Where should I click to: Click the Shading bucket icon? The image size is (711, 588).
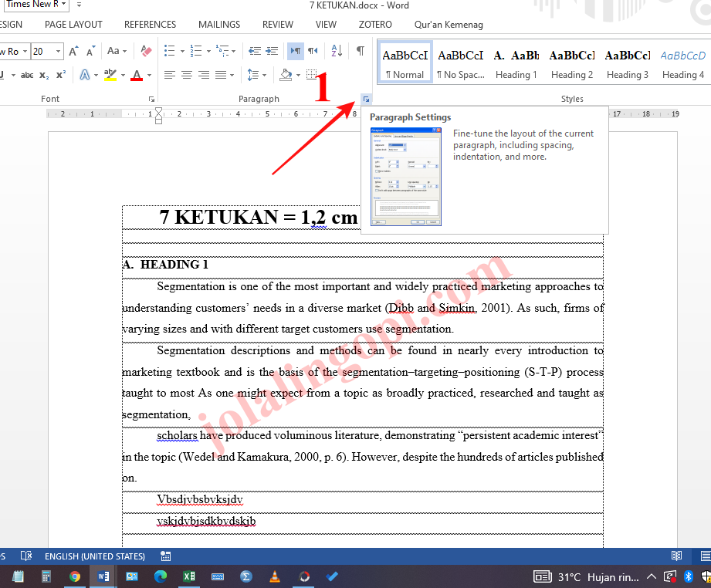(286, 74)
